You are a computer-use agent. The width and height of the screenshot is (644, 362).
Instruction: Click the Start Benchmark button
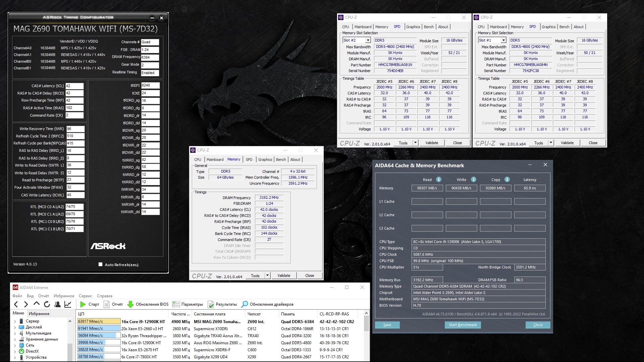(463, 325)
